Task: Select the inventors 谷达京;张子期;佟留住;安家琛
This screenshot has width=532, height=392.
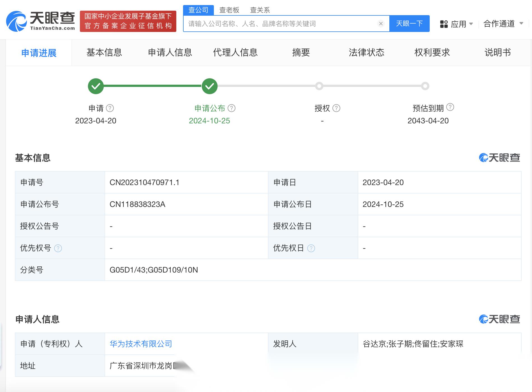Action: (413, 344)
